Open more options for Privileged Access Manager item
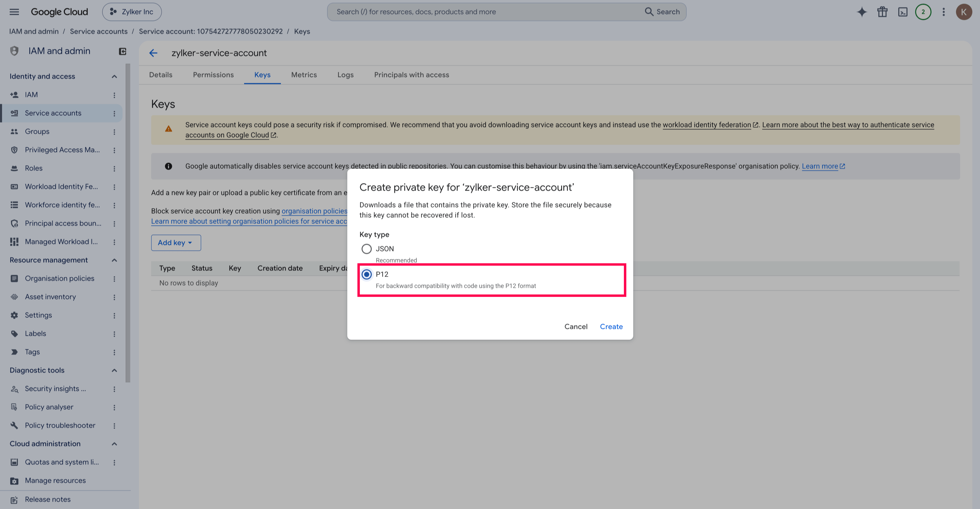The width and height of the screenshot is (980, 509). tap(114, 150)
